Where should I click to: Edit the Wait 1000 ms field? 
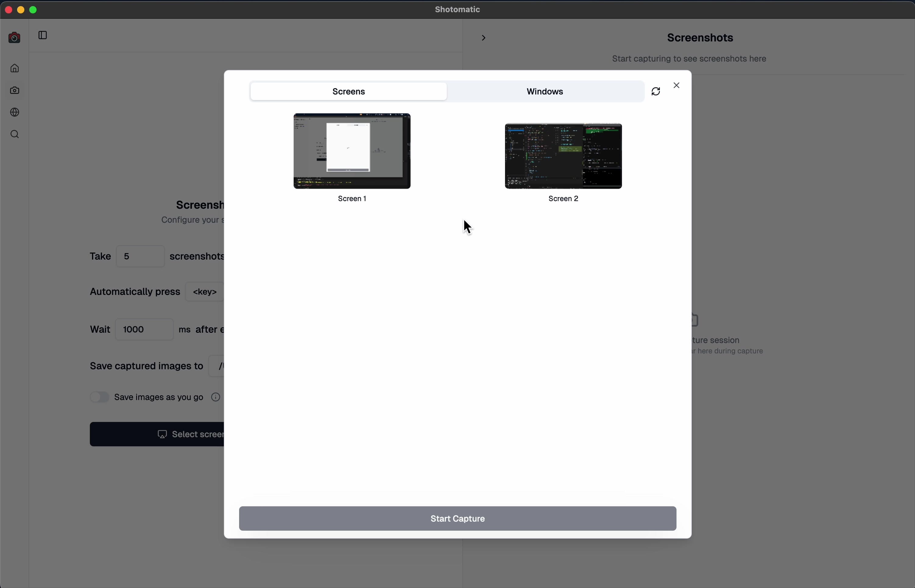143,329
